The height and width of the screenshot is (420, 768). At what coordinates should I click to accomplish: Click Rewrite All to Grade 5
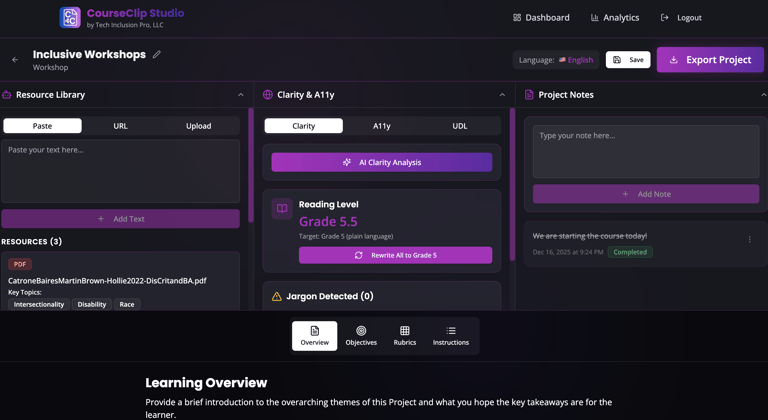coord(395,255)
